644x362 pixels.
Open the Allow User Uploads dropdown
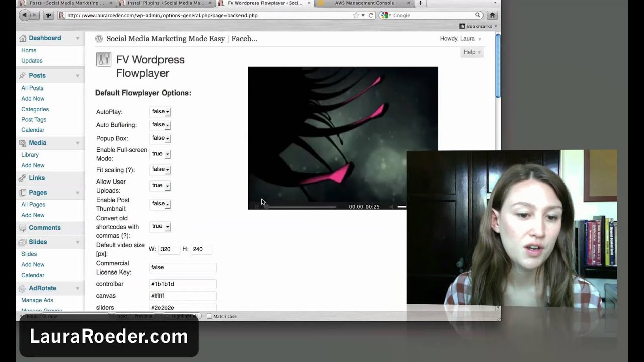pos(160,186)
